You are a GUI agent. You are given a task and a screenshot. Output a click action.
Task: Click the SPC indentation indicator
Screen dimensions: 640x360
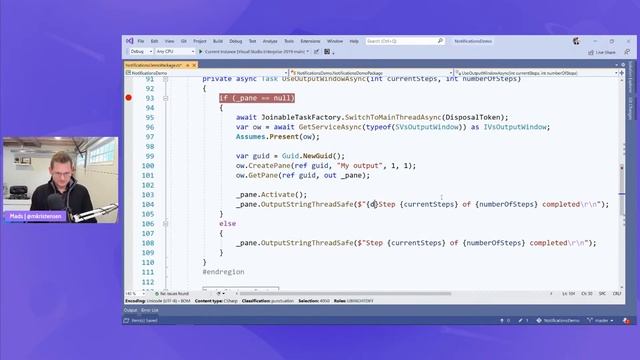click(602, 293)
